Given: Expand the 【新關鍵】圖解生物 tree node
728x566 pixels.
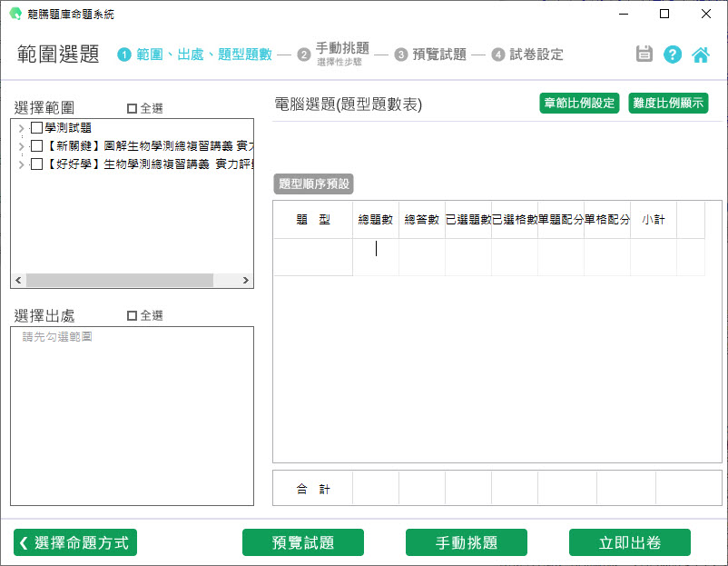Looking at the screenshot, I should click(x=21, y=146).
